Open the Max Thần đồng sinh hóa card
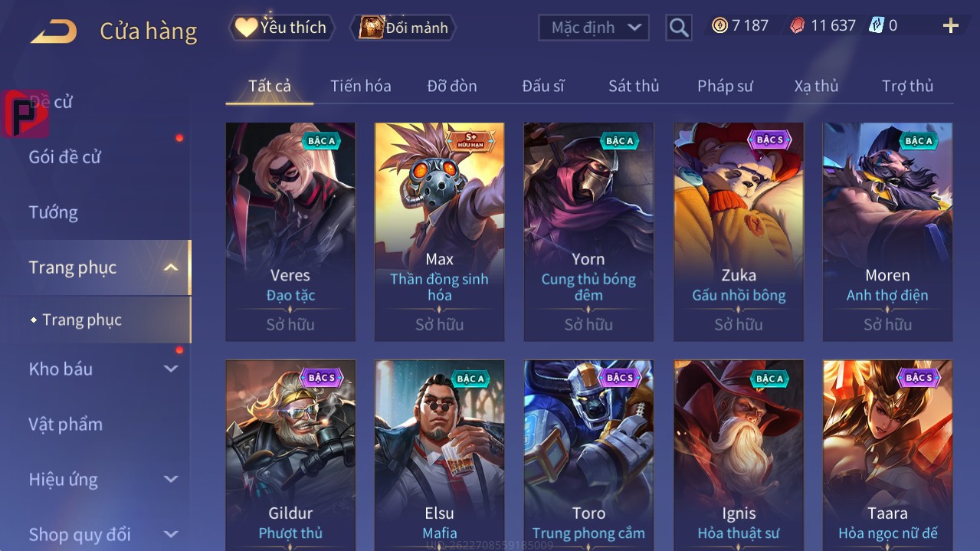Image resolution: width=980 pixels, height=551 pixels. (x=439, y=232)
